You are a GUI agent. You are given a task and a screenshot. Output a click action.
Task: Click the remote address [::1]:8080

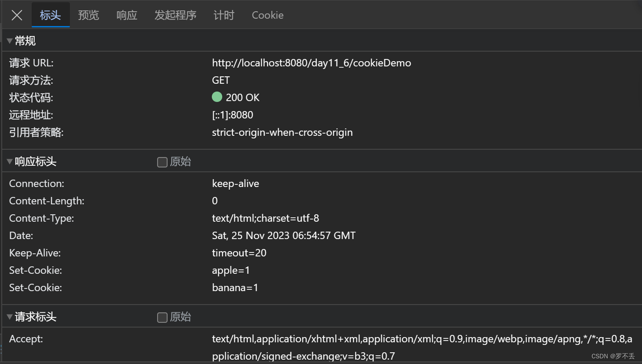click(x=233, y=115)
